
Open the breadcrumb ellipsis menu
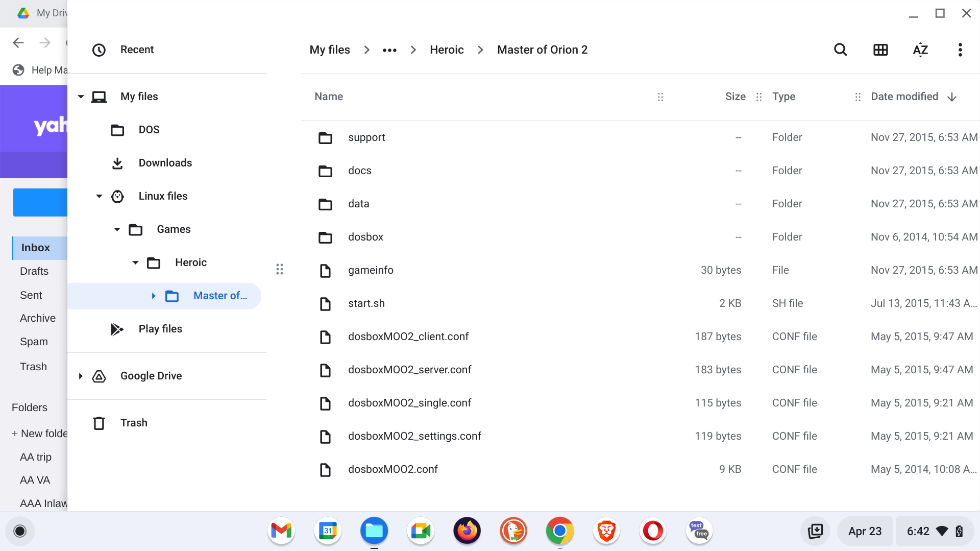[389, 50]
